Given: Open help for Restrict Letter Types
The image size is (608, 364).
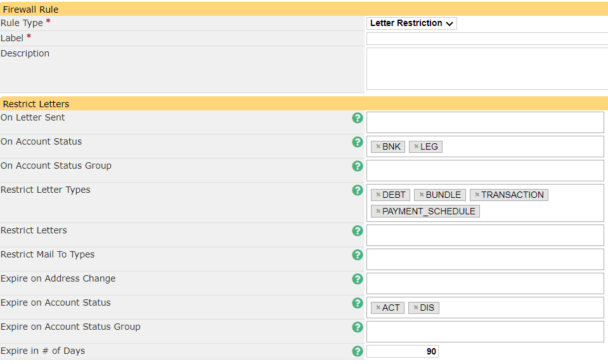Looking at the screenshot, I should pyautogui.click(x=358, y=190).
